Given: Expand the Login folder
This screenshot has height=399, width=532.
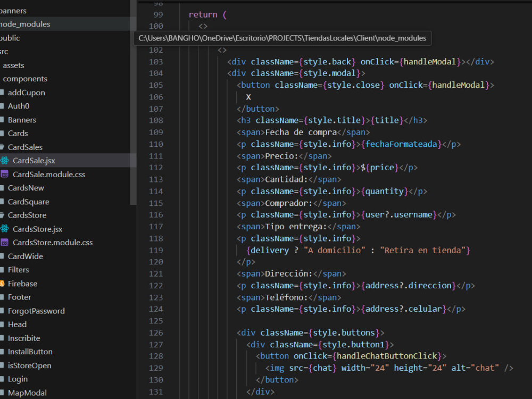Looking at the screenshot, I should point(18,379).
